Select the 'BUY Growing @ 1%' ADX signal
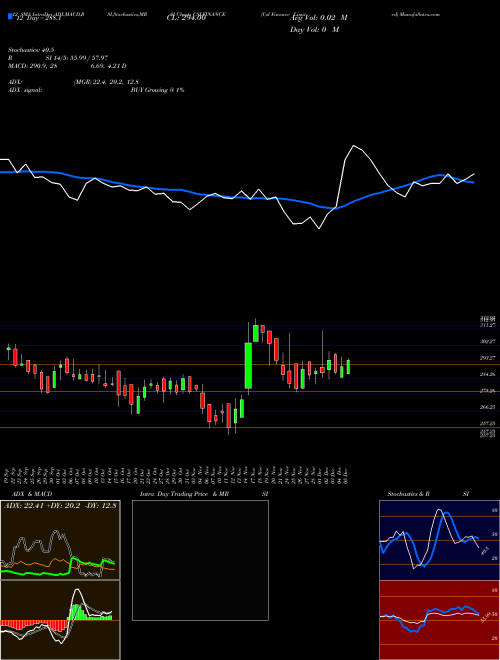The width and height of the screenshot is (500, 660). tap(157, 90)
